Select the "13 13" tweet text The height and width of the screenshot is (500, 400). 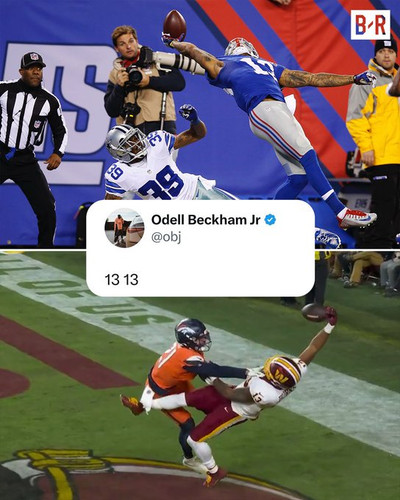point(122,280)
